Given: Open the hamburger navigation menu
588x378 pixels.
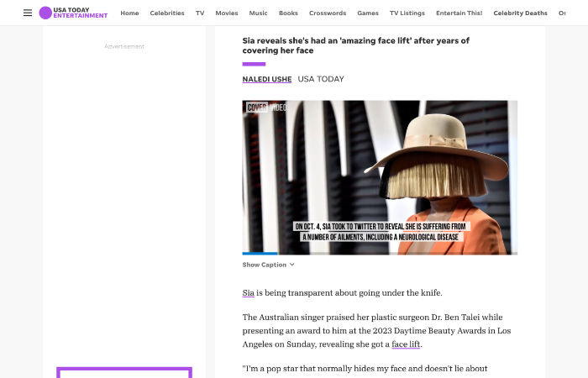Looking at the screenshot, I should click(28, 13).
